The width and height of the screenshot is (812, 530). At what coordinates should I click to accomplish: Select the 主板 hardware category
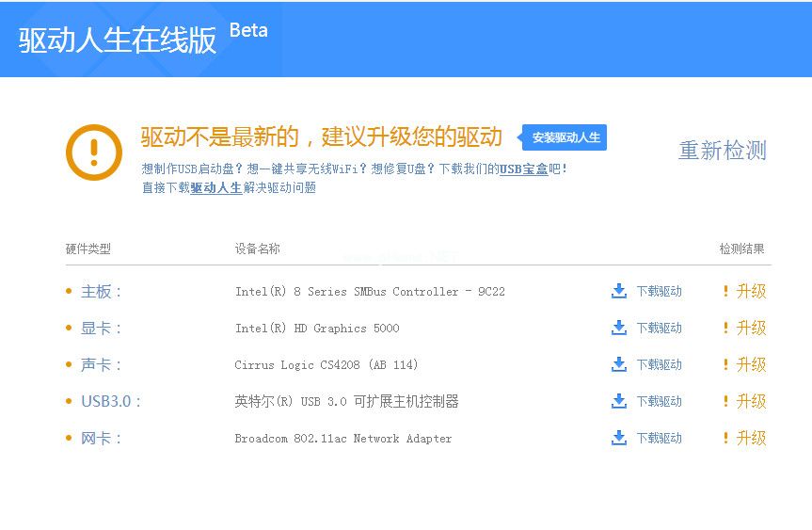pyautogui.click(x=101, y=291)
